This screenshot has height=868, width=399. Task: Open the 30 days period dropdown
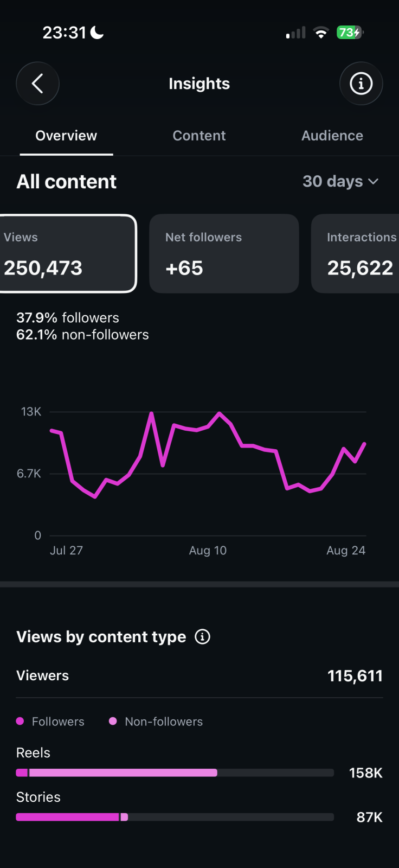tap(340, 181)
